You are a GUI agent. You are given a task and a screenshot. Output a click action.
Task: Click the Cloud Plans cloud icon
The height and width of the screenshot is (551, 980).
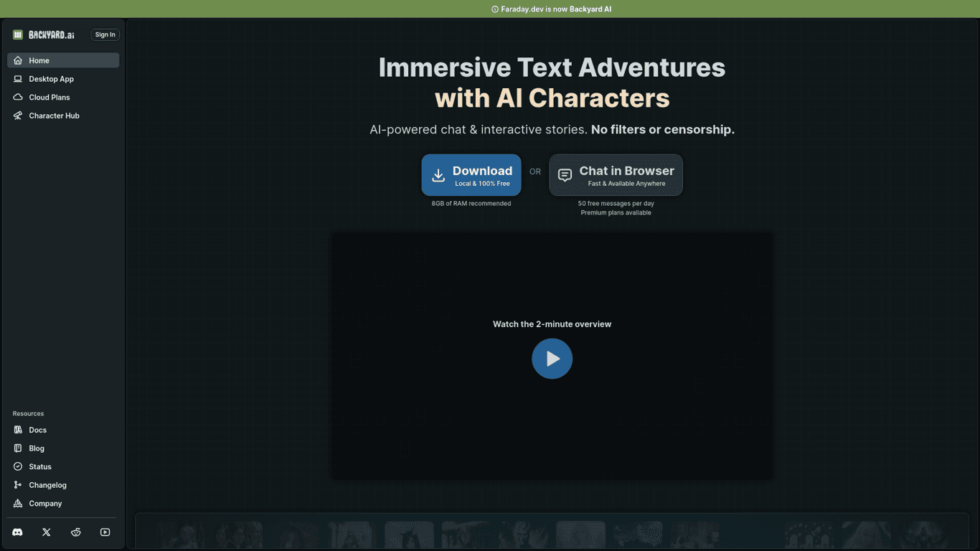(x=18, y=97)
